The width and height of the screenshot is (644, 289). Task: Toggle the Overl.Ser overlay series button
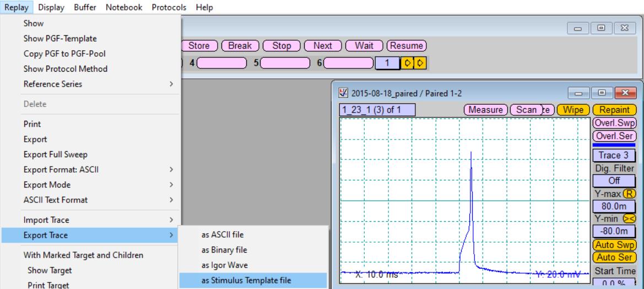pyautogui.click(x=614, y=136)
